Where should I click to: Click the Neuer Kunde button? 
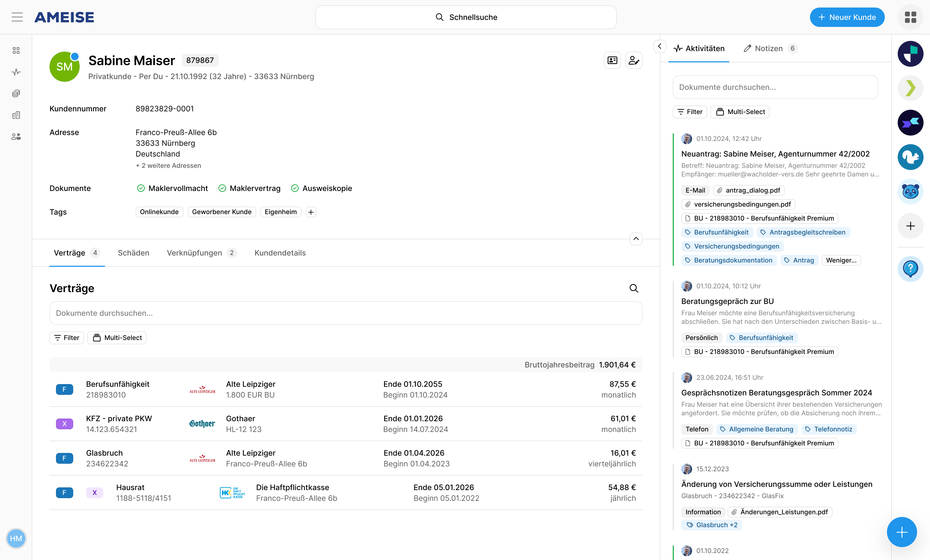(847, 17)
